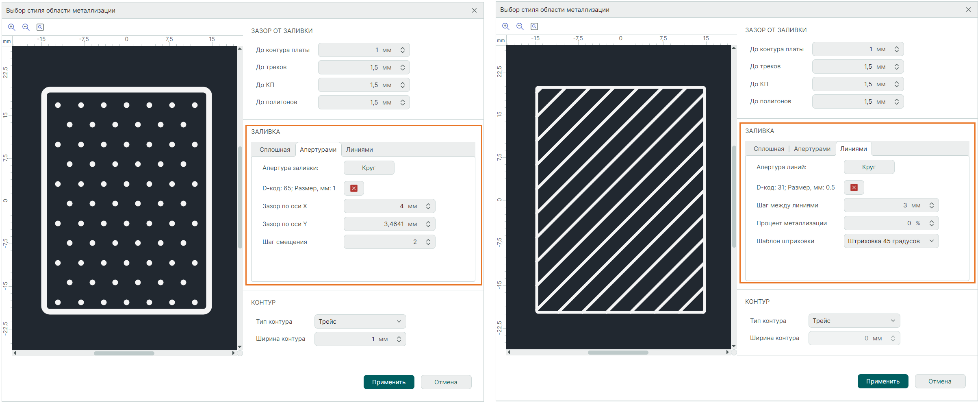Open the Шаблон штриховки dropdown
980x403 pixels.
891,241
